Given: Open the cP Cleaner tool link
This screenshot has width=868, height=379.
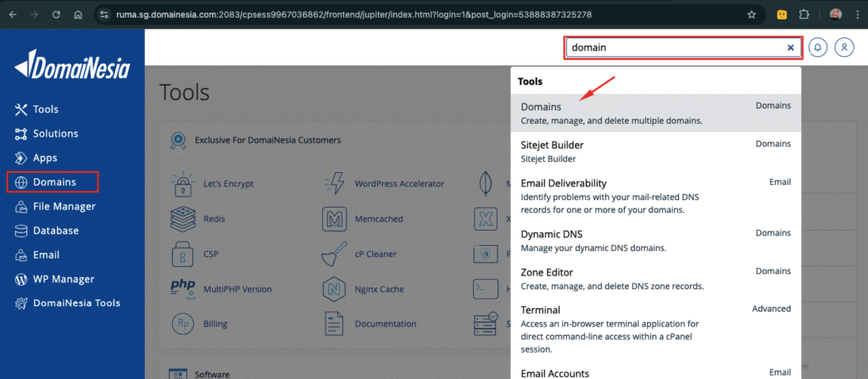Looking at the screenshot, I should (376, 254).
